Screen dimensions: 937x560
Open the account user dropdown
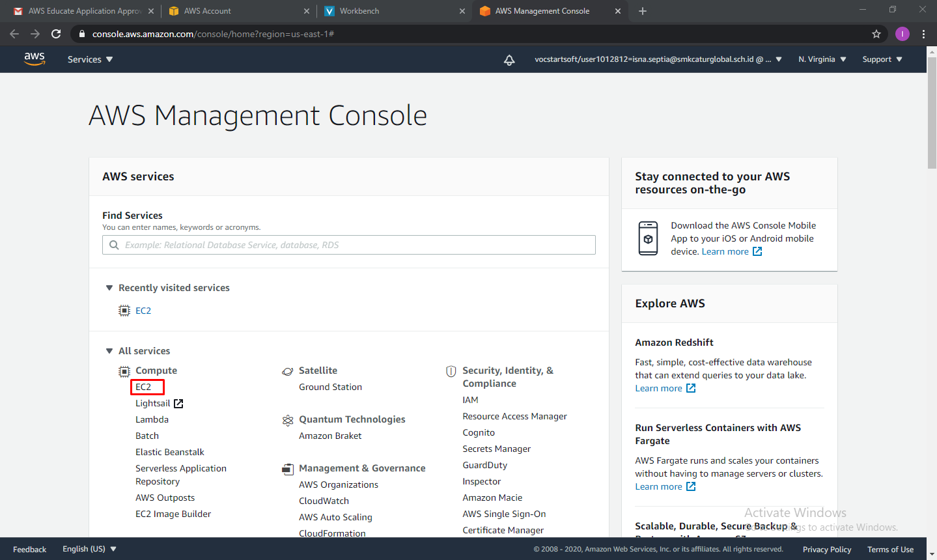point(658,59)
